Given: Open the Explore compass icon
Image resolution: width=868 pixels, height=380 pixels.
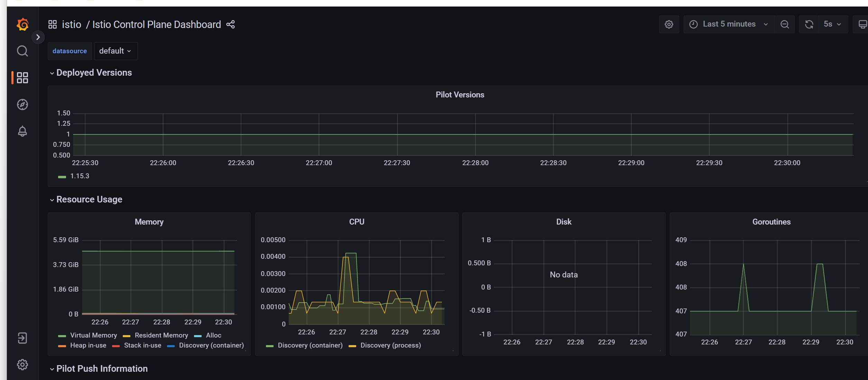Looking at the screenshot, I should [x=22, y=104].
